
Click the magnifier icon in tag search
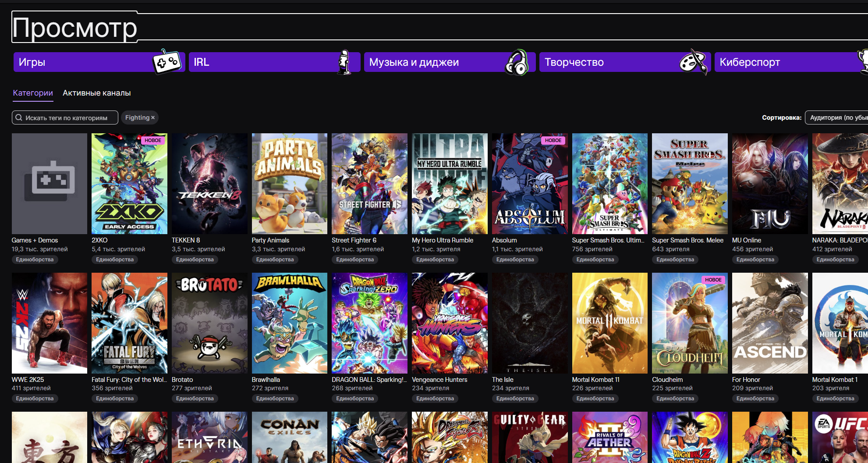click(19, 118)
